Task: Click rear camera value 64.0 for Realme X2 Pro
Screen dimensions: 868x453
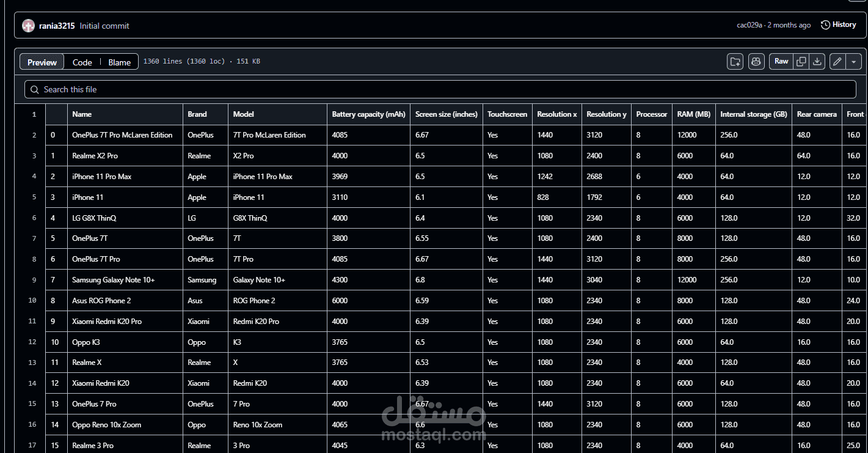Action: [804, 156]
